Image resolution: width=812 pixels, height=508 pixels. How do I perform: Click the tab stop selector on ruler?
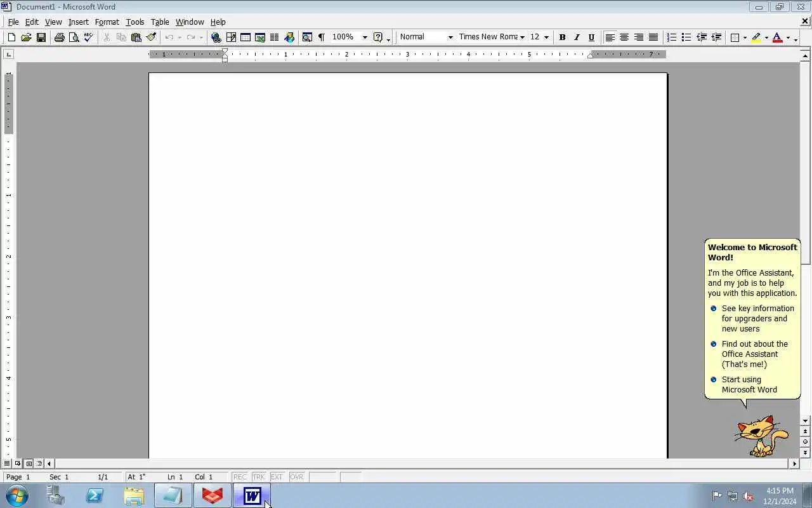click(x=8, y=55)
